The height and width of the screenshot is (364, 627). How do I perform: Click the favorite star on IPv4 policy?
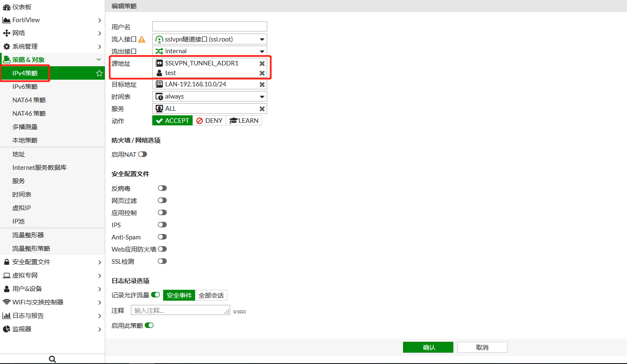99,73
